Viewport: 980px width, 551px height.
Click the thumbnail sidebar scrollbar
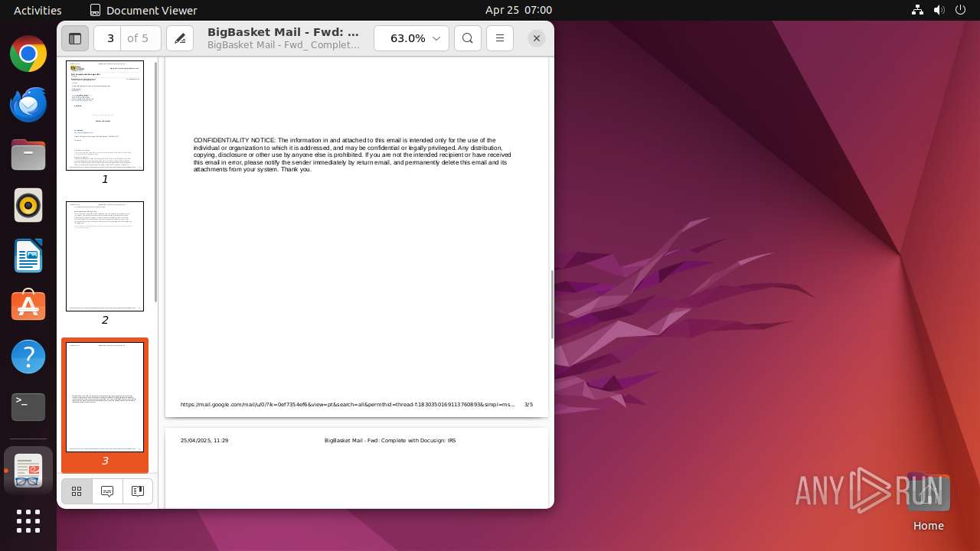[156, 181]
